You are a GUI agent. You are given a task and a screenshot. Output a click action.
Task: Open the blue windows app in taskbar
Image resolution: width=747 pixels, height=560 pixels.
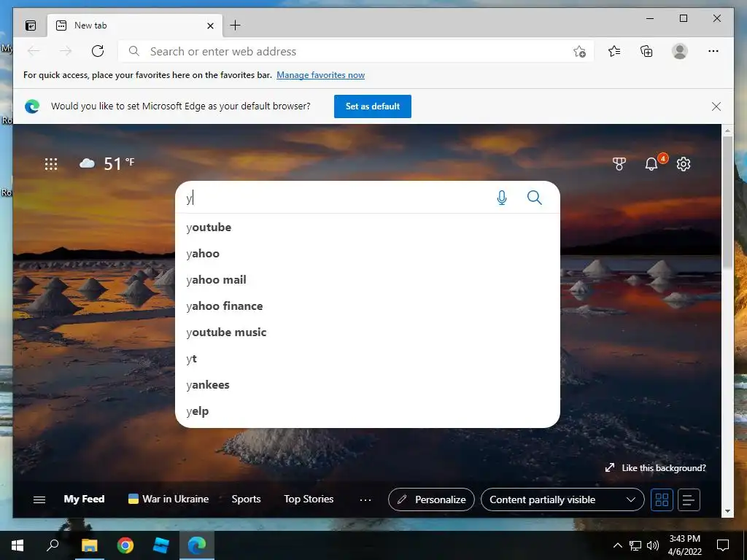click(161, 545)
